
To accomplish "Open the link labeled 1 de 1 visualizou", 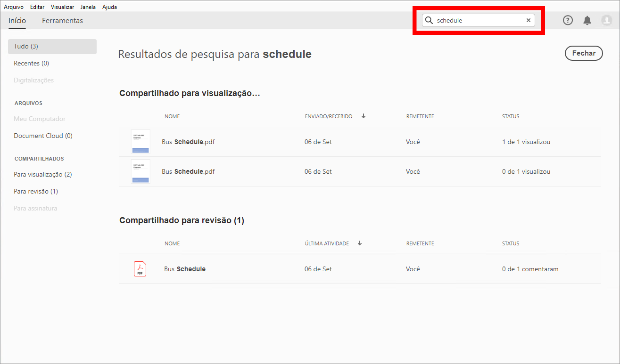I will click(x=526, y=141).
